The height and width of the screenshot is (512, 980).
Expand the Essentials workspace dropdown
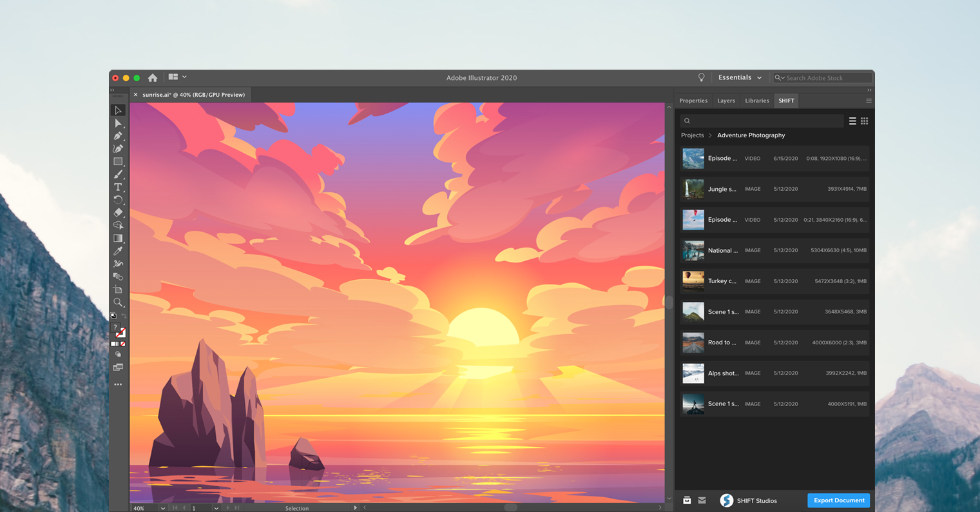tap(740, 77)
